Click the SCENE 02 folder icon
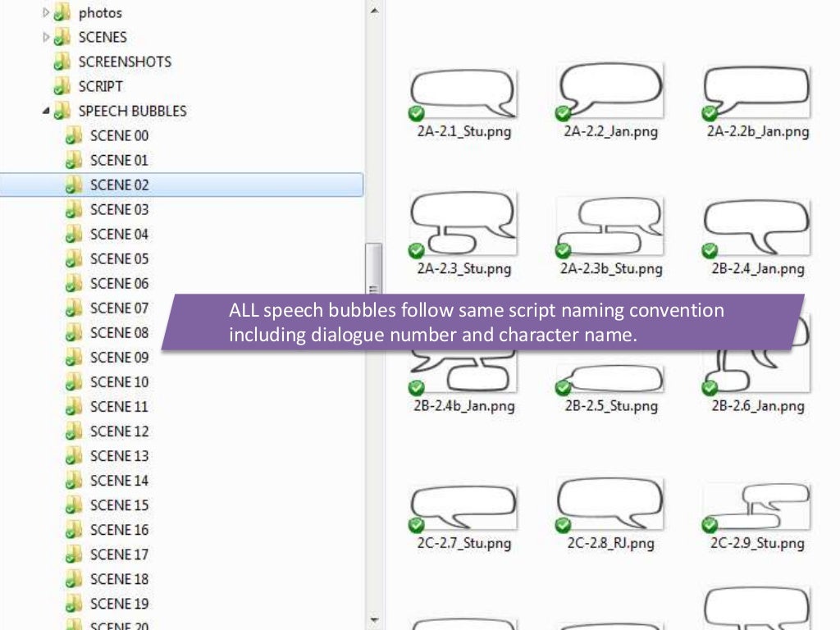This screenshot has width=840, height=630. (74, 185)
